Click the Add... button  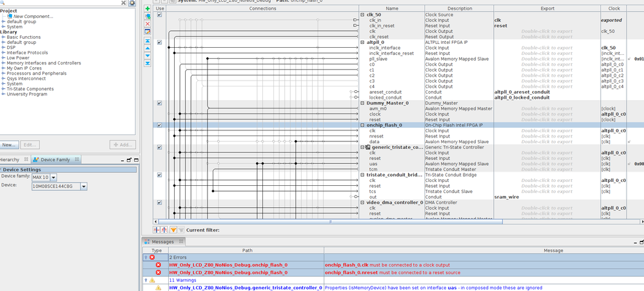[122, 145]
